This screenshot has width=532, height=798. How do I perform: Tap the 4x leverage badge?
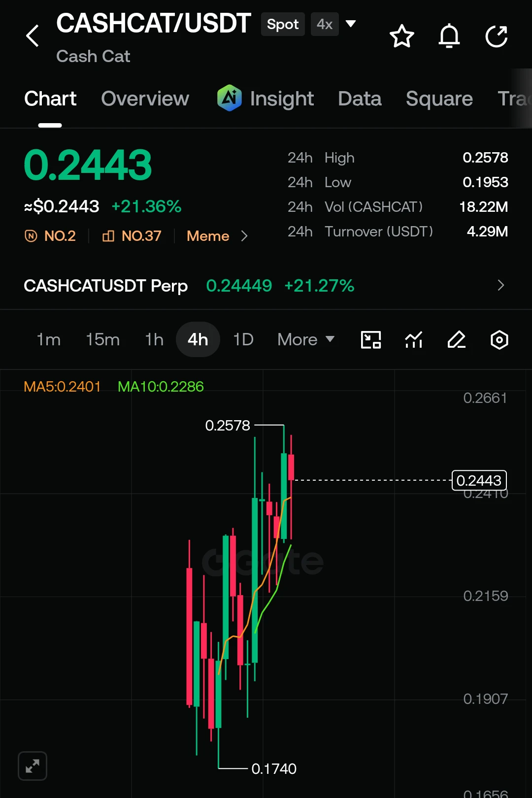[x=325, y=24]
